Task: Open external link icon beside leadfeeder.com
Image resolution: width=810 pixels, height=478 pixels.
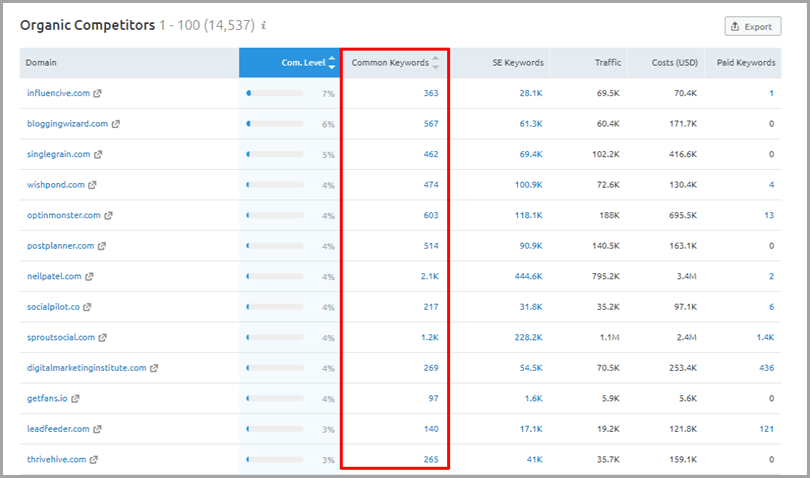Action: coord(97,429)
